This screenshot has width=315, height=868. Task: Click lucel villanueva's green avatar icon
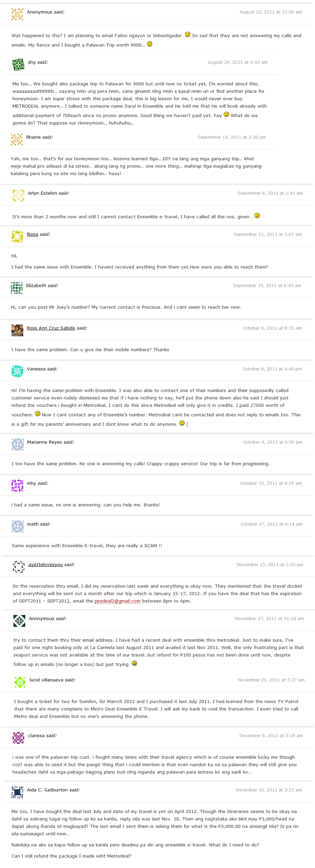coord(20,682)
